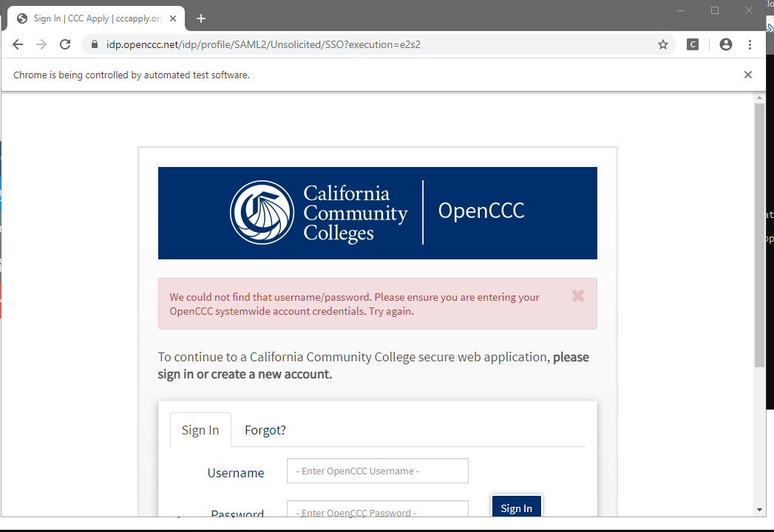Open a new browser tab
This screenshot has width=774, height=532.
[x=201, y=18]
